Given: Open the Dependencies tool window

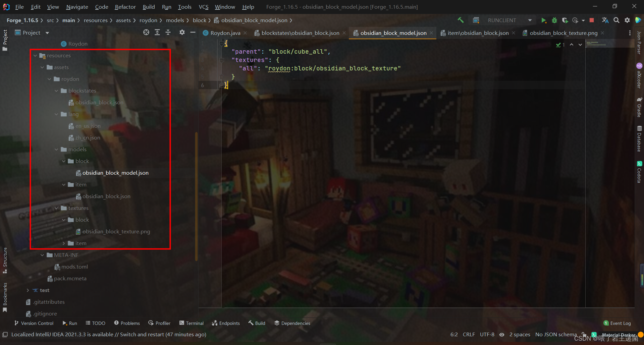Looking at the screenshot, I should point(292,323).
